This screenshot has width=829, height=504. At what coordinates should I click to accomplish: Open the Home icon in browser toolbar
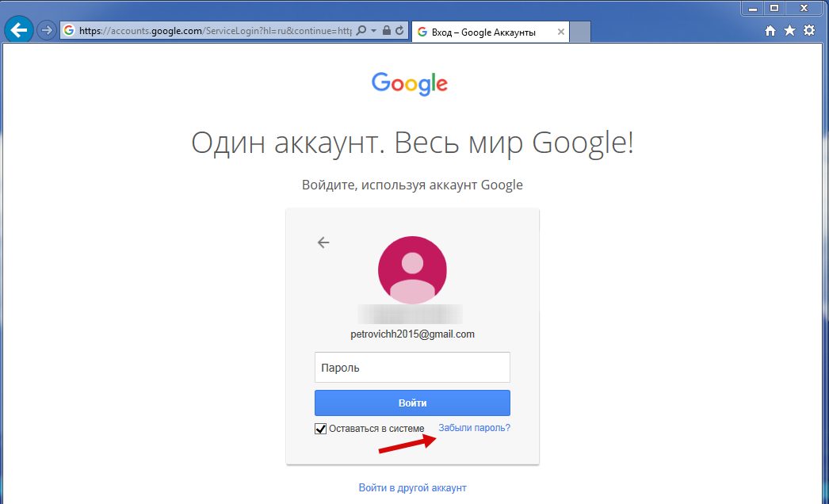pos(770,31)
